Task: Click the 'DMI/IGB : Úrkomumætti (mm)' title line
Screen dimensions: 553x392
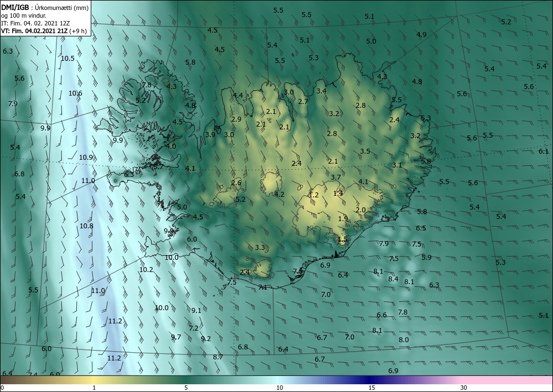Action: 45,7
